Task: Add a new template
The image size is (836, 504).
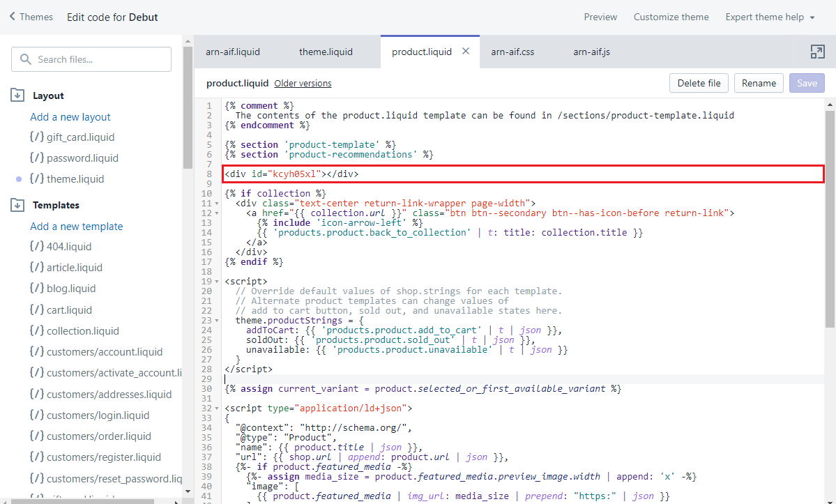Action: pyautogui.click(x=76, y=227)
